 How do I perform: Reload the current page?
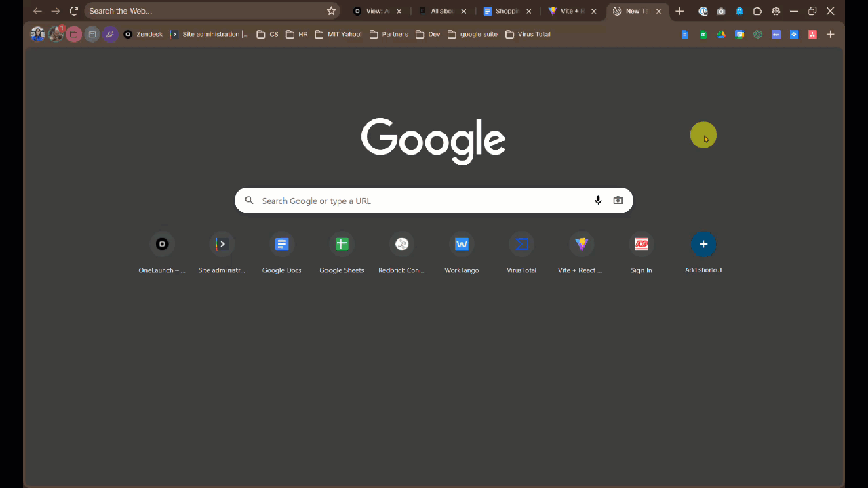point(74,11)
